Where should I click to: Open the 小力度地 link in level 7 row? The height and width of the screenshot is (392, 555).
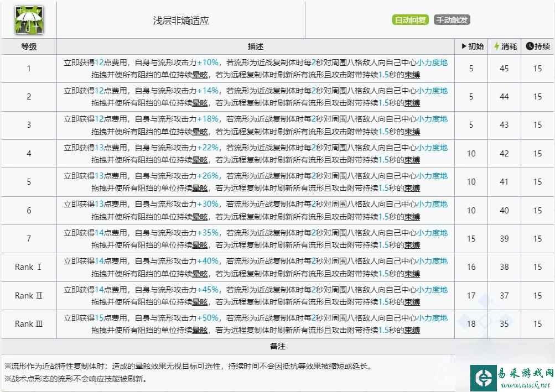coord(432,233)
